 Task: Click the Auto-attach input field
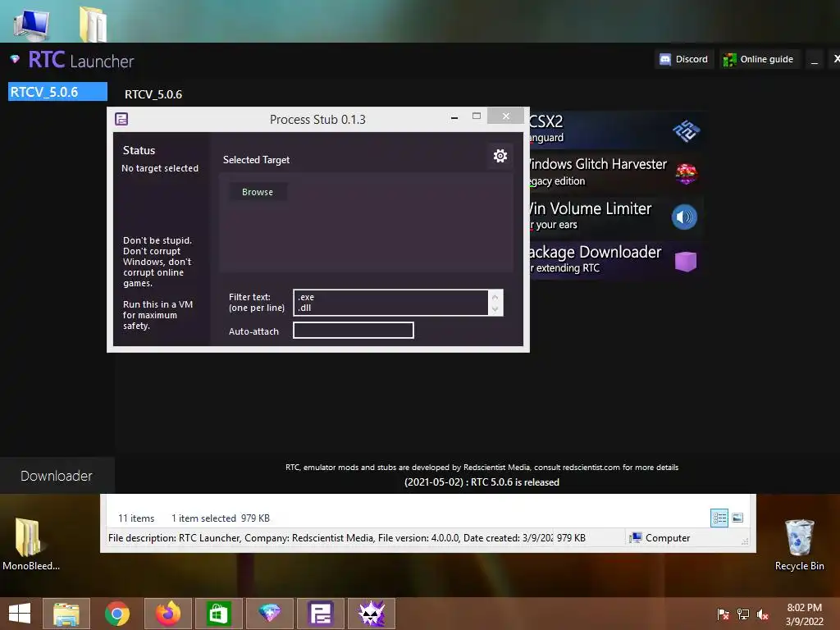coord(354,330)
